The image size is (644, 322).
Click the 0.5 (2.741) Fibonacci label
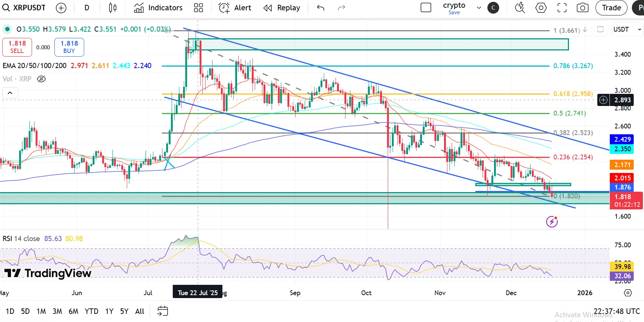click(570, 113)
